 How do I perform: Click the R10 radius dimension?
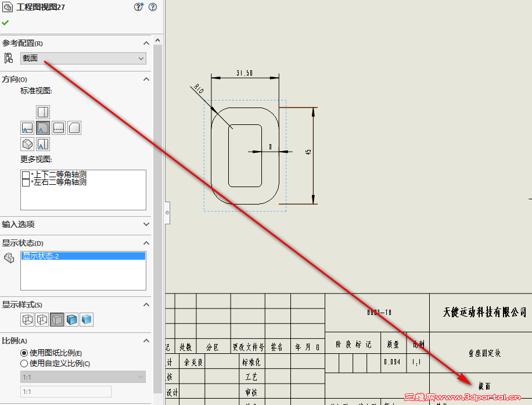pyautogui.click(x=198, y=89)
